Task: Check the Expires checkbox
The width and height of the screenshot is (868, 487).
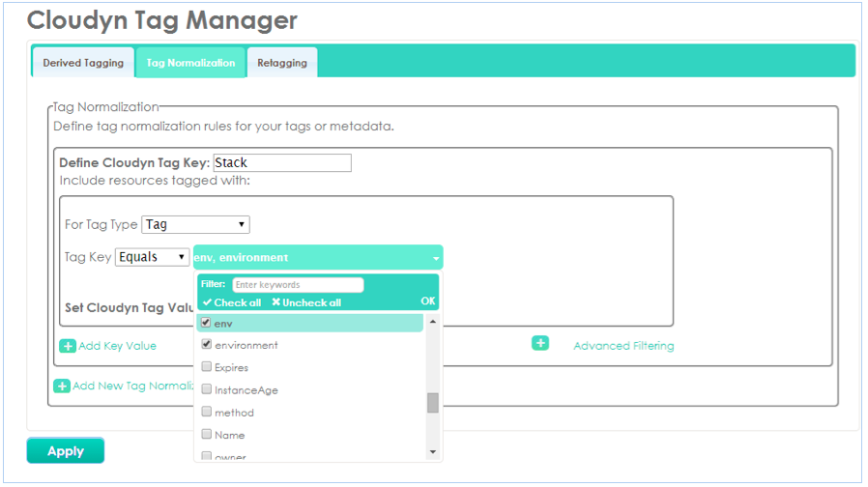Action: point(206,366)
